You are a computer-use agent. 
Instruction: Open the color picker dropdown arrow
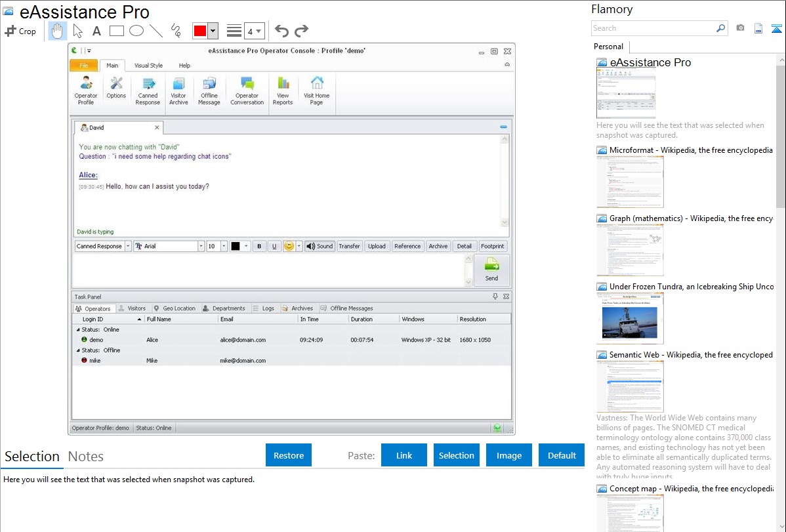click(213, 31)
